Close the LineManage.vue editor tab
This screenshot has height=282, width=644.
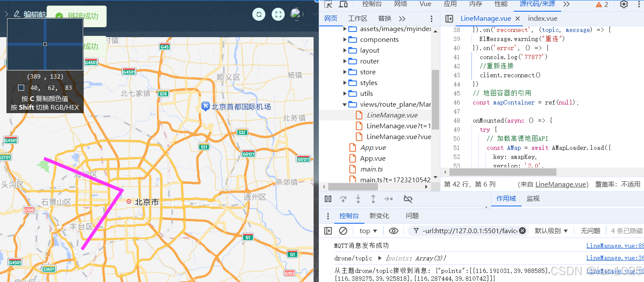pyautogui.click(x=518, y=19)
